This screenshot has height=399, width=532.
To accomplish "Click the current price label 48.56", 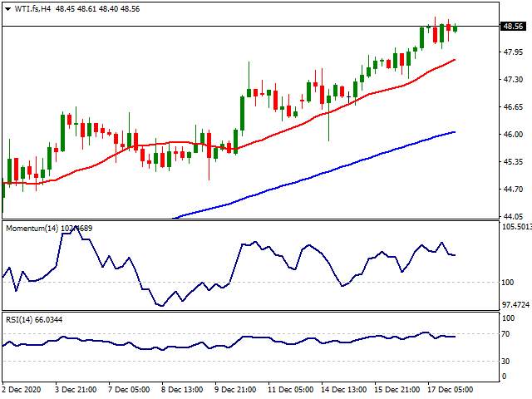I will (x=513, y=26).
